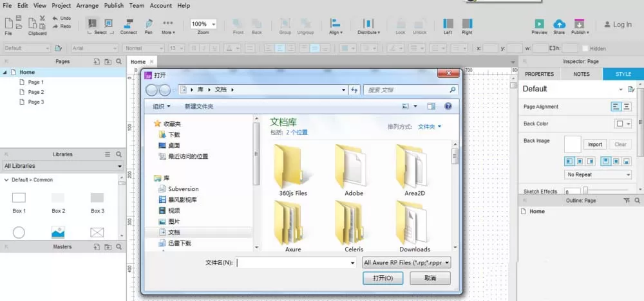Click the Connect tool icon
Screen dimensions: 644x301
coord(129,23)
